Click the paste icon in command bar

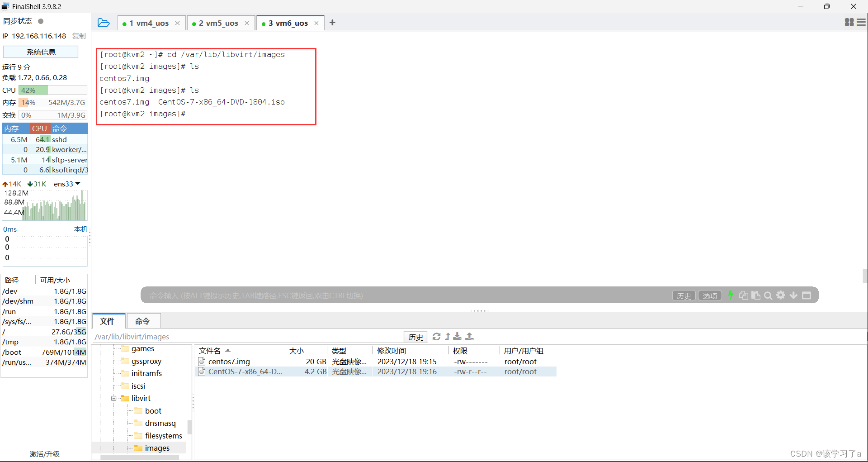tap(756, 295)
